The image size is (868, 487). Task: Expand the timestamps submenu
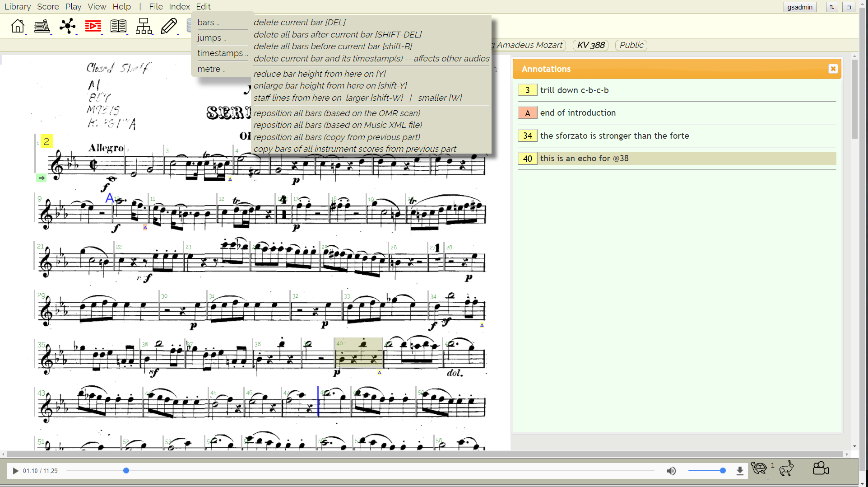pyautogui.click(x=222, y=53)
